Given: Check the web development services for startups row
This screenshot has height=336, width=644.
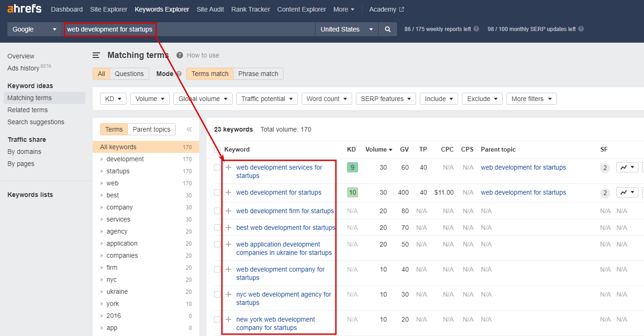Looking at the screenshot, I should (x=217, y=167).
